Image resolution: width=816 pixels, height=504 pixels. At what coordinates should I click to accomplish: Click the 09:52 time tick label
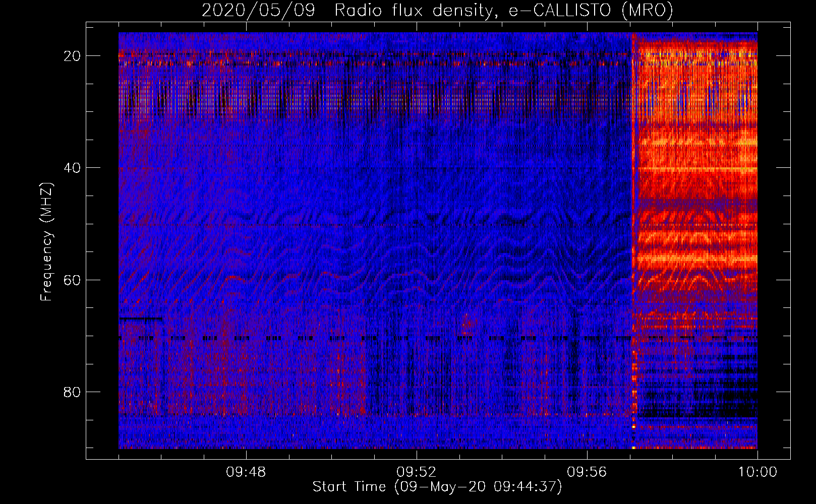[x=417, y=472]
